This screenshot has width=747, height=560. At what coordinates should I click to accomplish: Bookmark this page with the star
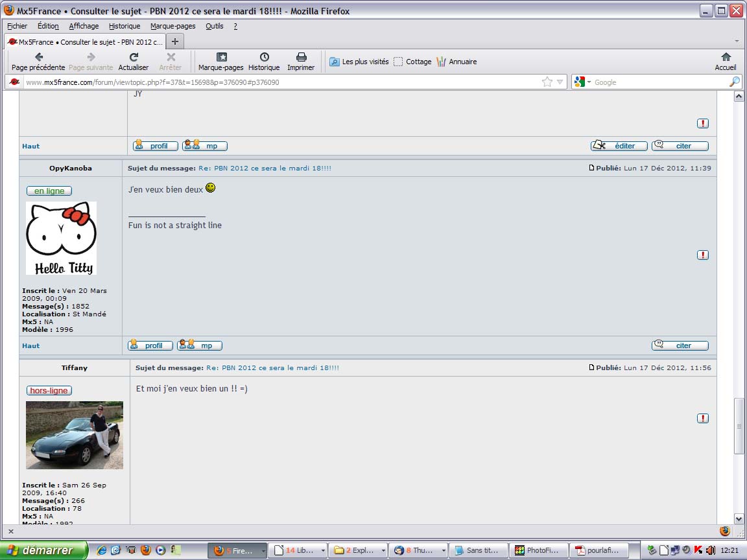pyautogui.click(x=547, y=82)
